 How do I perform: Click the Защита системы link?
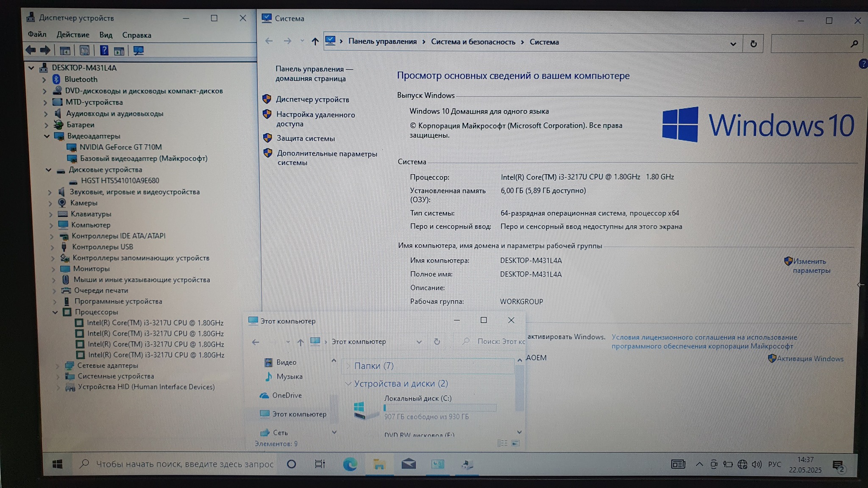point(306,139)
